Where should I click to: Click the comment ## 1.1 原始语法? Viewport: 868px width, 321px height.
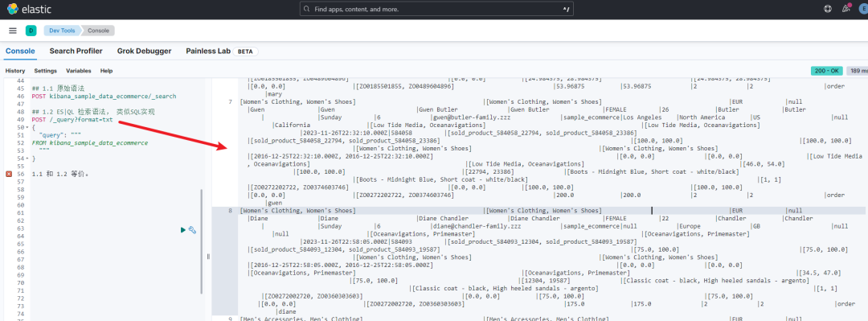pos(58,88)
